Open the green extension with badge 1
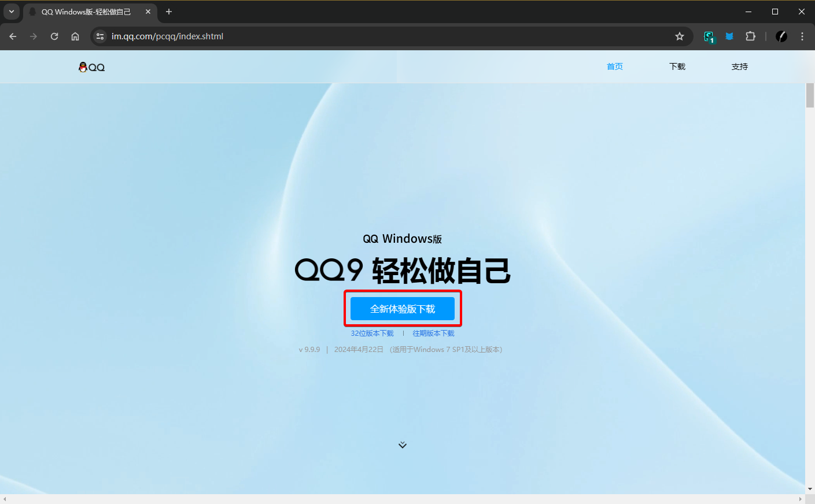Screen dimensions: 815x504 709,37
